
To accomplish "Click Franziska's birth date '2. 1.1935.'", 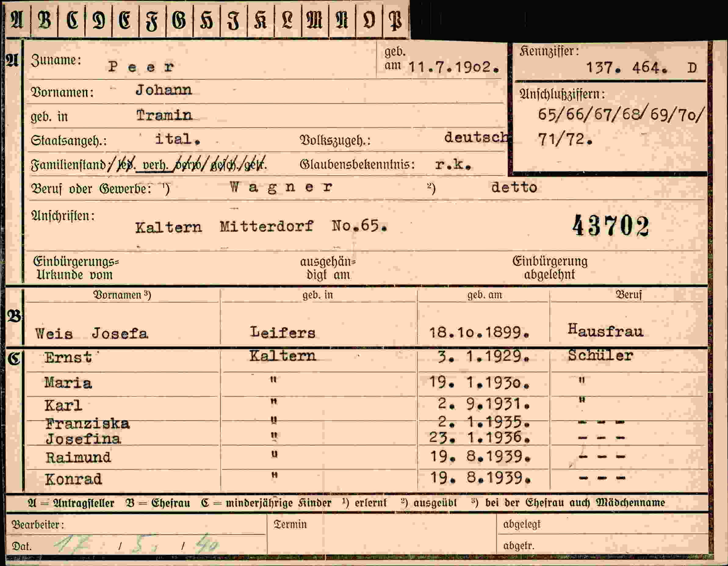I will point(484,422).
